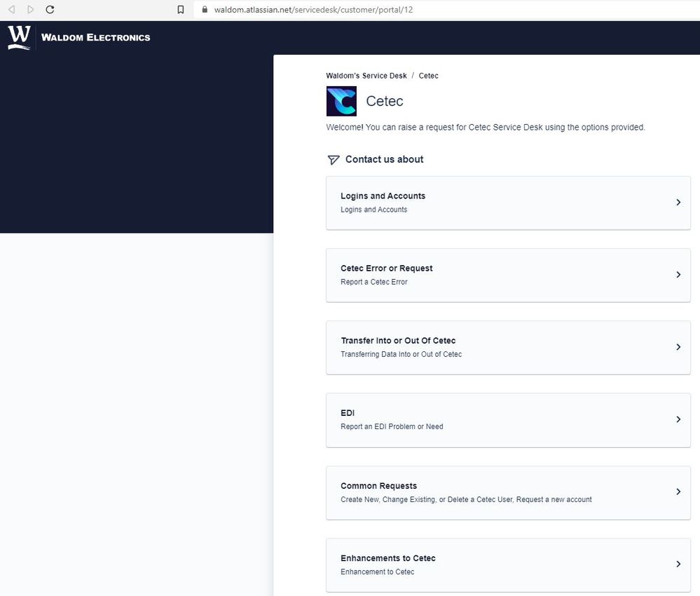Expand the Enhancements to Cetec chevron
Viewport: 700px width, 596px height.
click(x=678, y=564)
